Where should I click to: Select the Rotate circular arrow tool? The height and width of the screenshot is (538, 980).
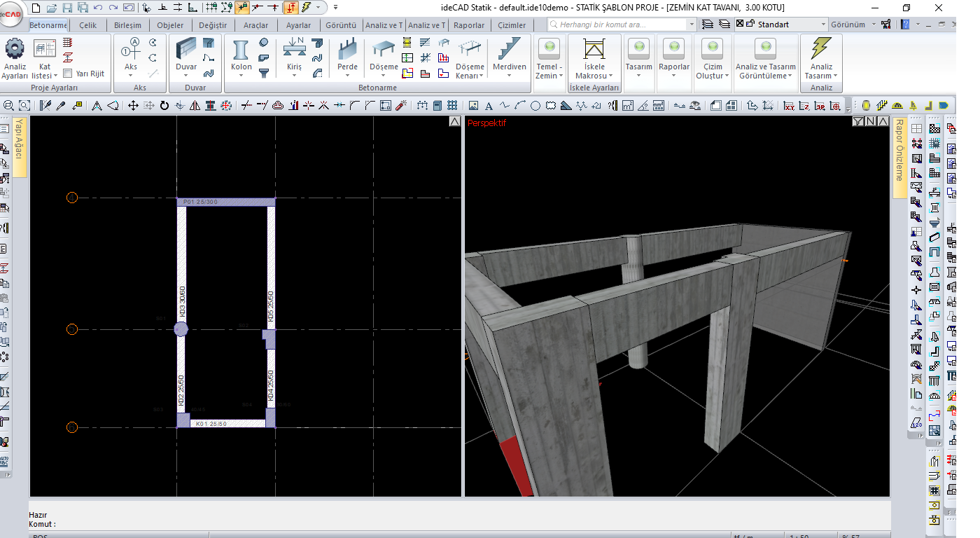164,106
